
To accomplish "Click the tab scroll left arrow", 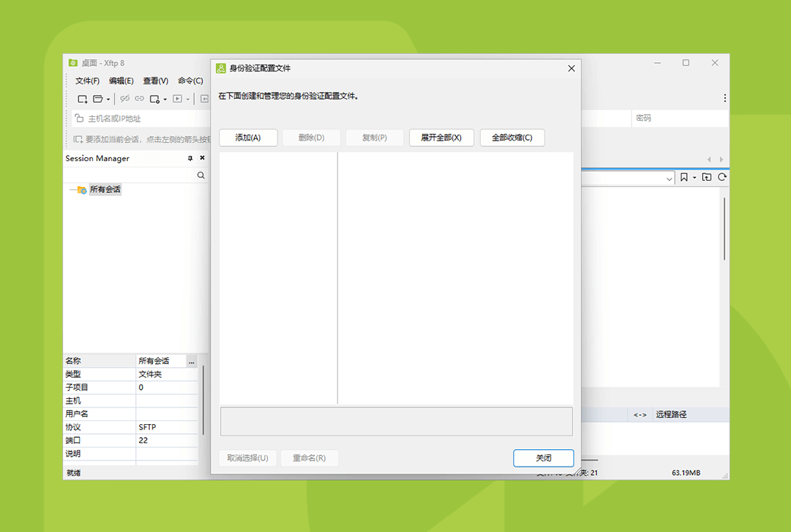I will click(x=709, y=160).
